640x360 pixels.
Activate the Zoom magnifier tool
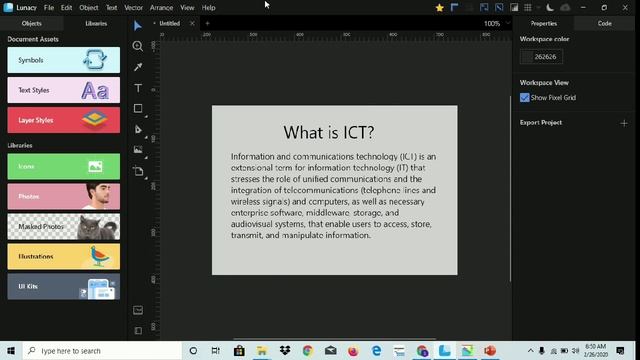tap(138, 46)
